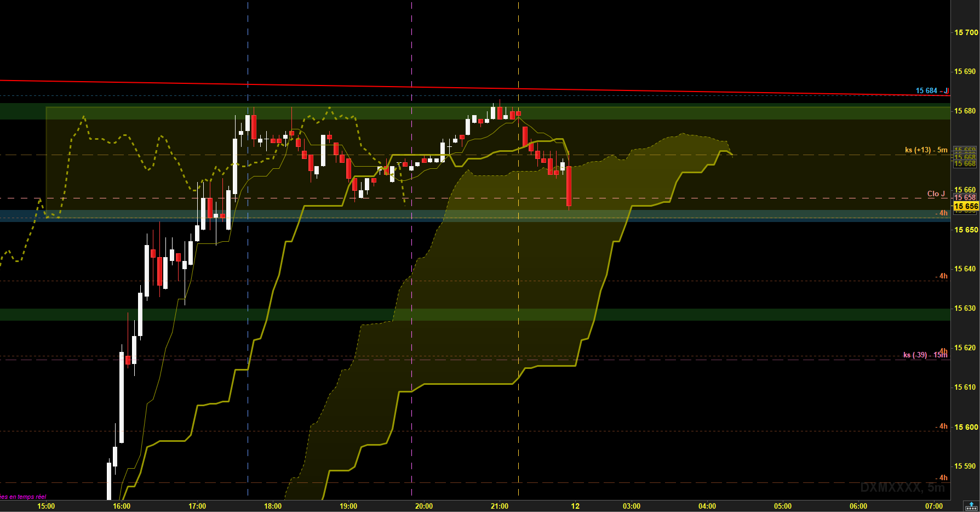Click the 06:00 time axis label

858,506
